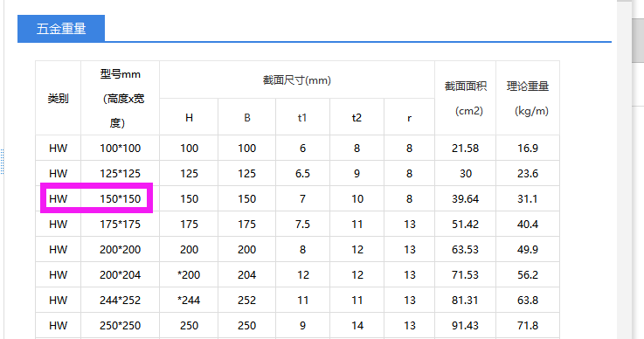Click the *244 H value cell
Viewport: 644px width, 339px height.
click(x=189, y=301)
